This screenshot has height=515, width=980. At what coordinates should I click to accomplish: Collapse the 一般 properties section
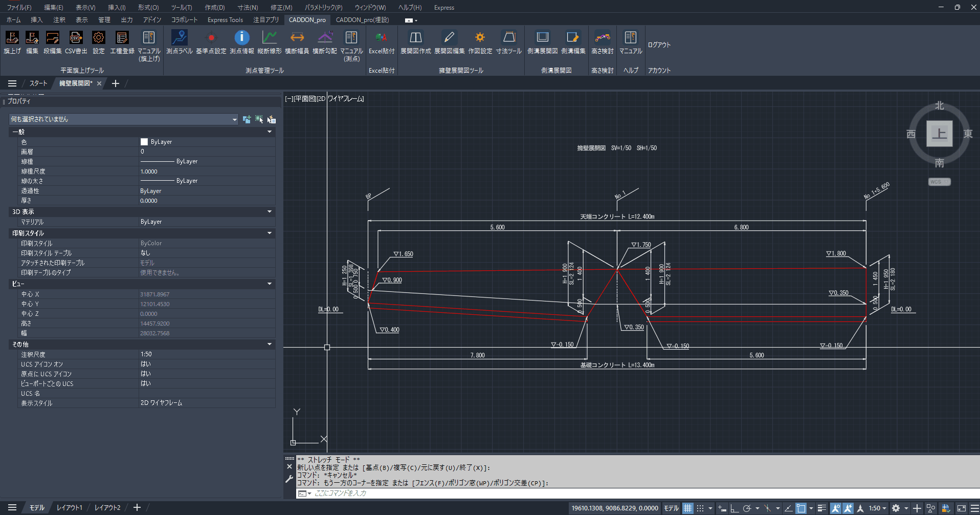[270, 132]
